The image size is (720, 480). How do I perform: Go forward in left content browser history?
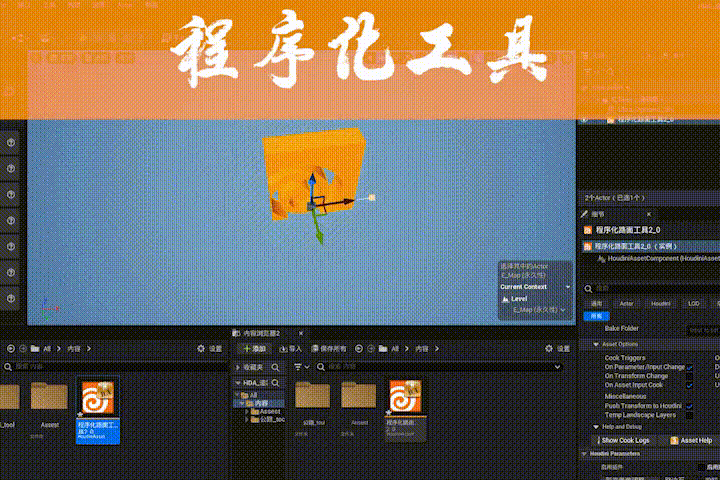22,349
